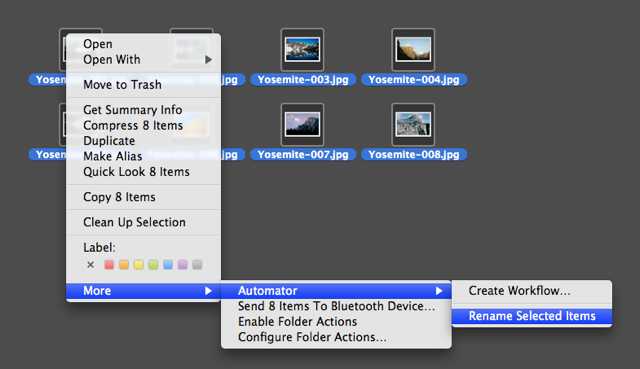Image resolution: width=640 pixels, height=369 pixels.
Task: Remove label with the X button
Action: (91, 265)
